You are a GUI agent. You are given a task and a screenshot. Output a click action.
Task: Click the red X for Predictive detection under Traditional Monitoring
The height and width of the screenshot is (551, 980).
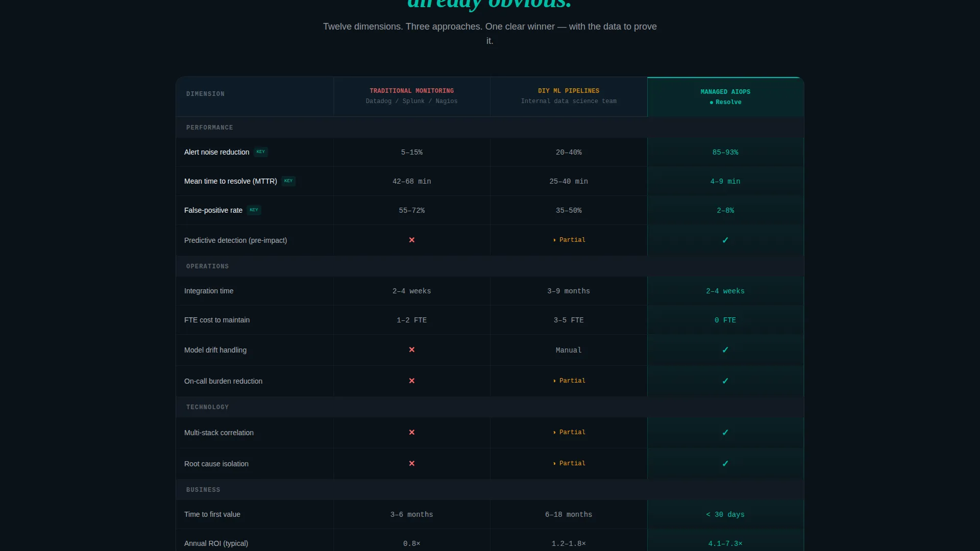412,240
